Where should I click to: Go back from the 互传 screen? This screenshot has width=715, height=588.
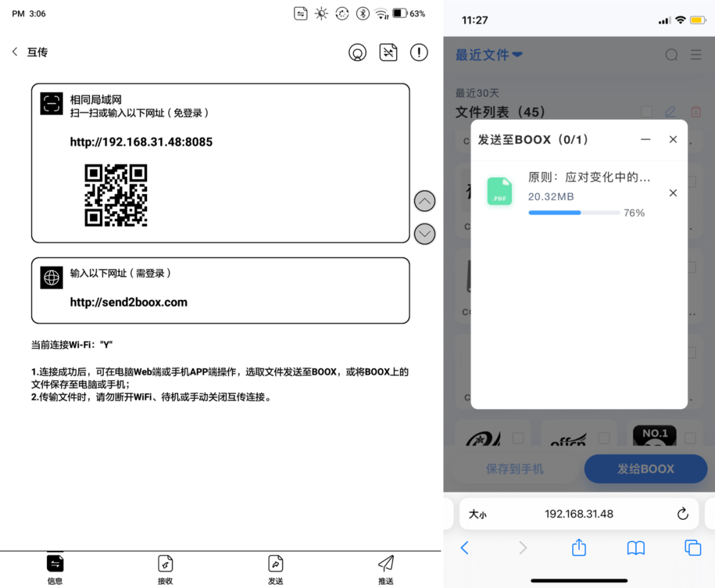click(x=15, y=52)
